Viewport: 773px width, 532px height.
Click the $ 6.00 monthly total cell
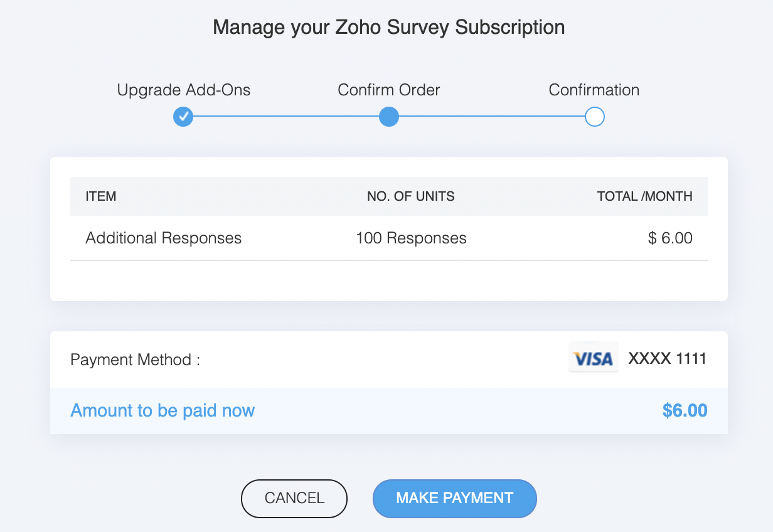[671, 238]
